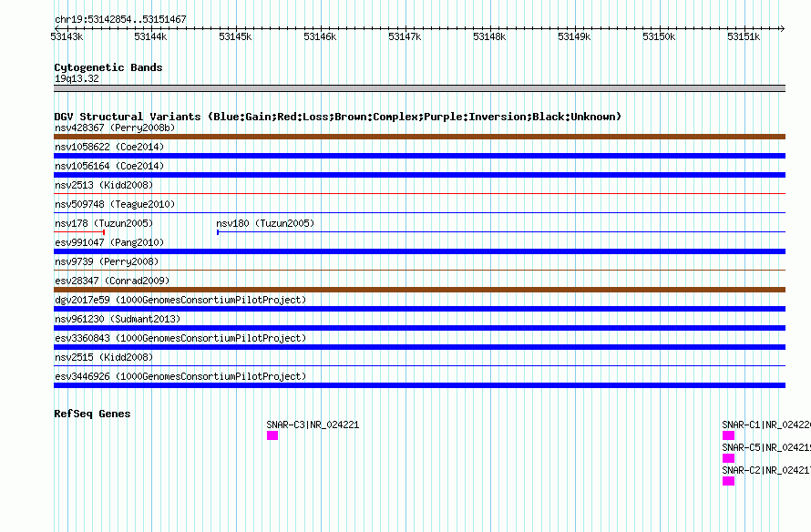Click the brown nsv428367 variant bar
811x532 pixels.
419,137
